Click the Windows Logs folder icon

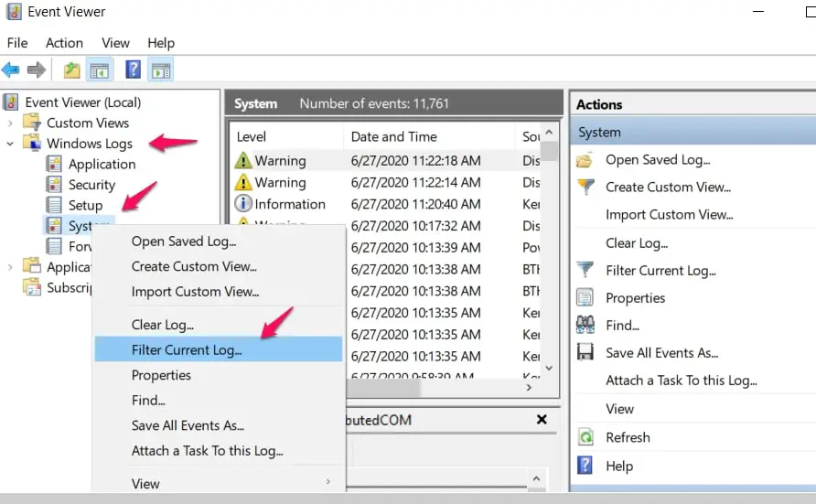32,143
